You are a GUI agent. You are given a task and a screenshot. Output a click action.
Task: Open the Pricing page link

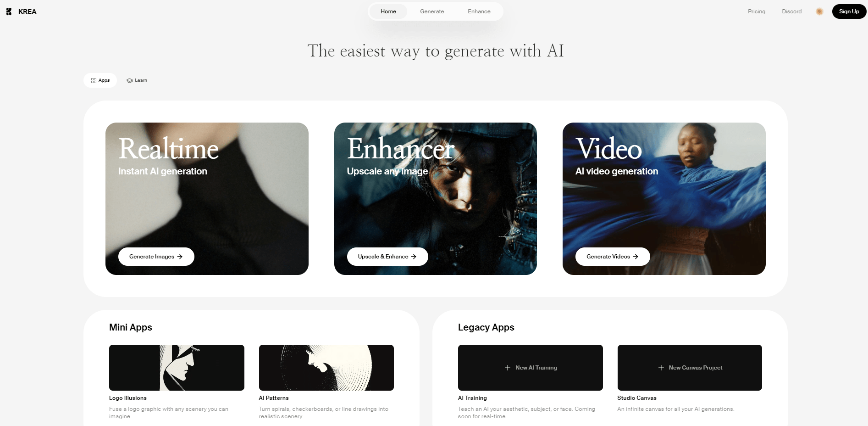757,11
